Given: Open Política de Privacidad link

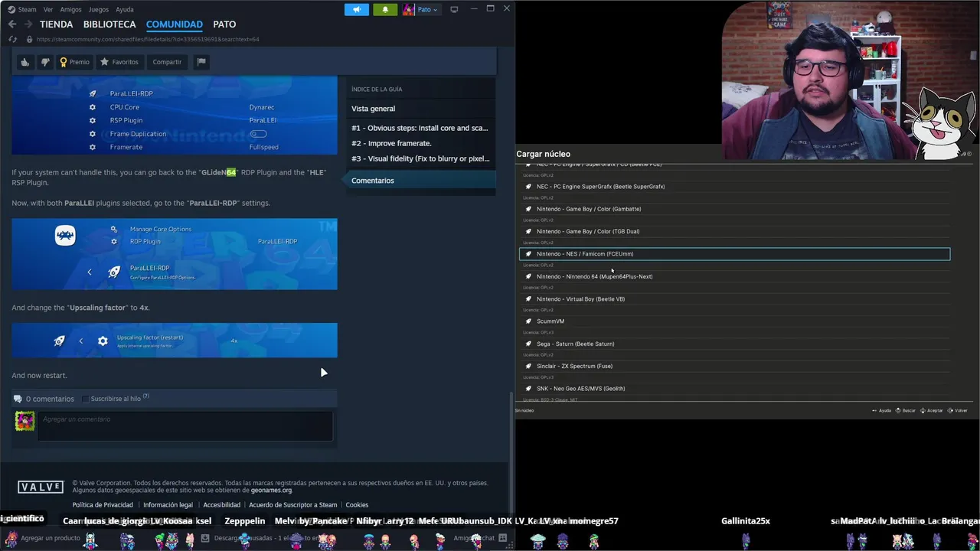Looking at the screenshot, I should point(103,505).
